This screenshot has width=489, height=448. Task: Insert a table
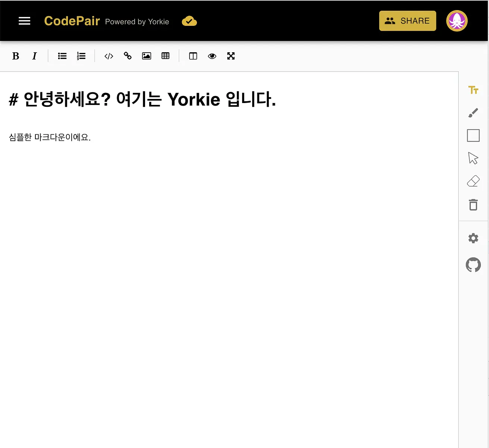click(165, 56)
